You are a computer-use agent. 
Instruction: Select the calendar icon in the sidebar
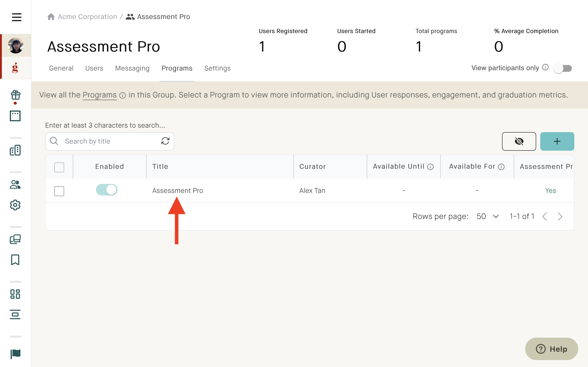click(x=15, y=116)
